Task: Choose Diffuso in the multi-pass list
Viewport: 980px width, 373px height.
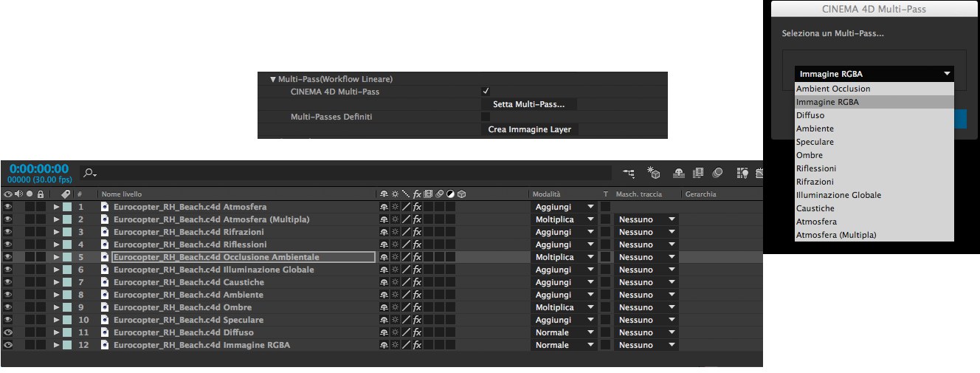Action: pos(874,115)
